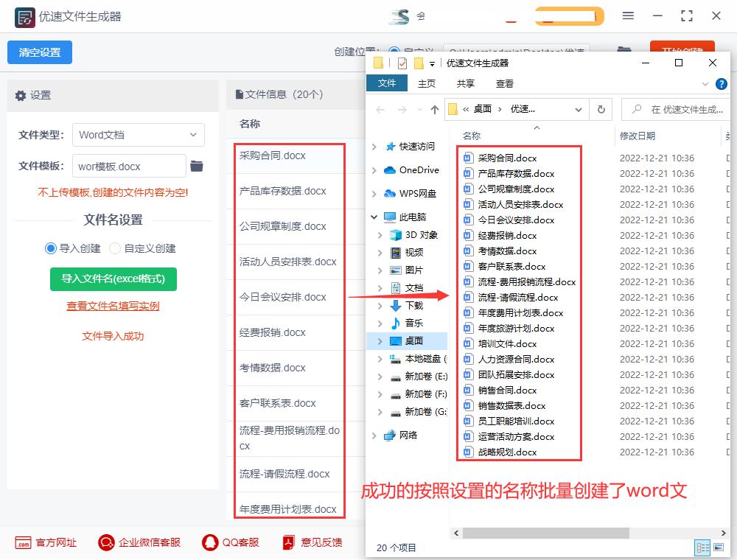Open the 文件类型 dropdown showing Word文档
The width and height of the screenshot is (737, 560).
tap(139, 135)
